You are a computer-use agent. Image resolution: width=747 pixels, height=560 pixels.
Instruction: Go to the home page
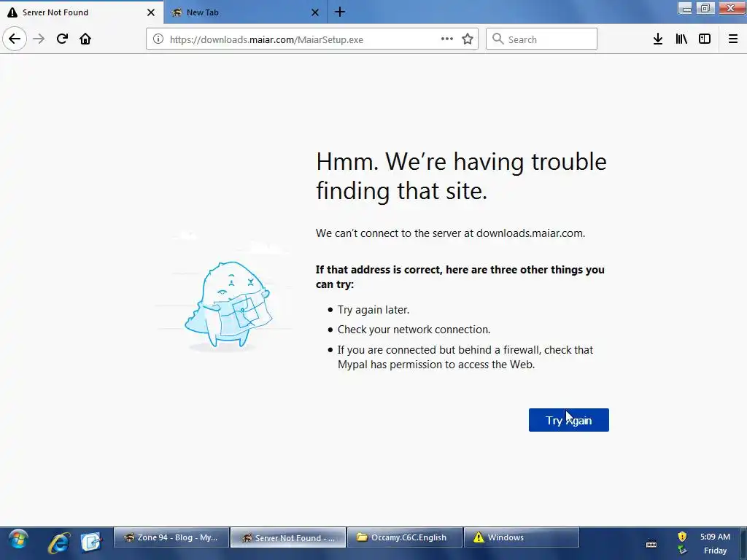point(85,39)
